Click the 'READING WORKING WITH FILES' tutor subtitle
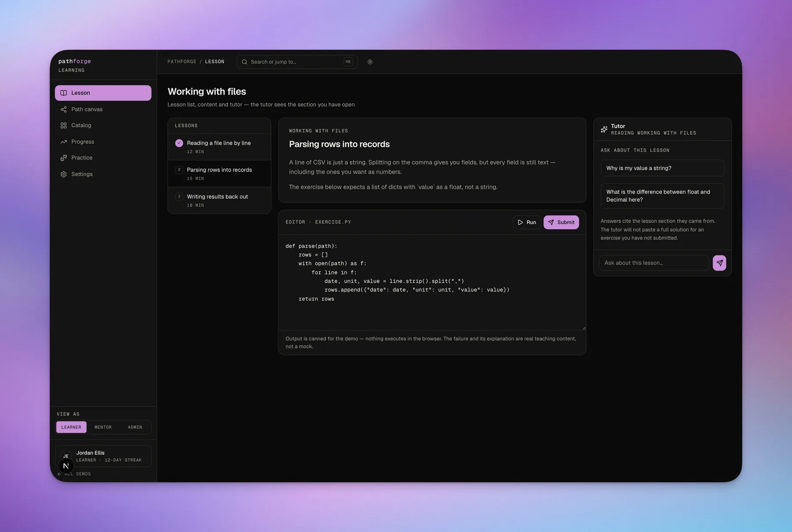Screen dimensions: 792x532 [653, 133]
